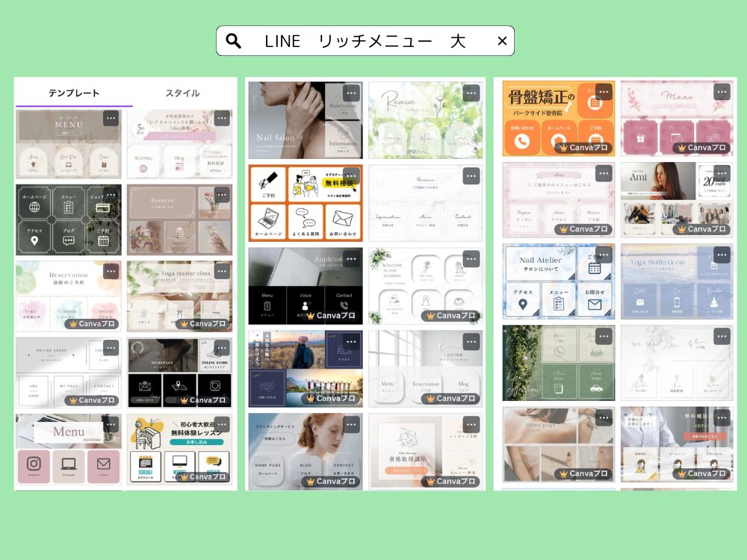Expand the options menu on Ami coupon template
The image size is (747, 560).
click(x=722, y=174)
